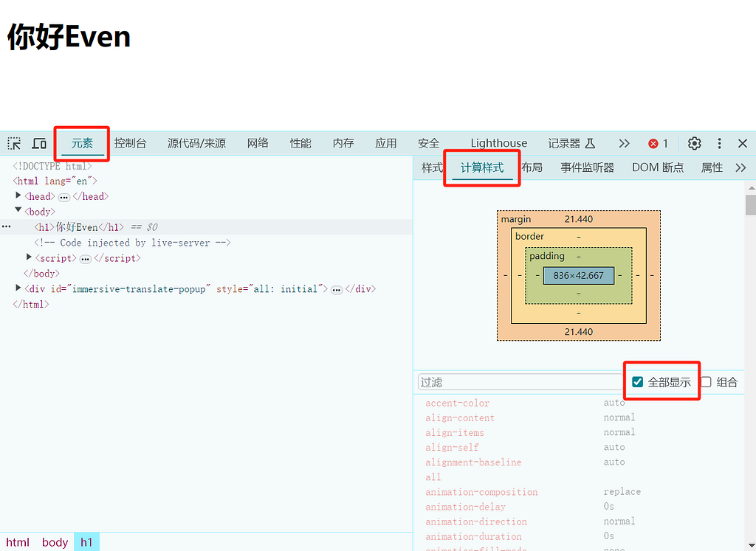Open the 事件监听器 sidebar tab
Viewport: 756px width, 551px height.
point(587,167)
